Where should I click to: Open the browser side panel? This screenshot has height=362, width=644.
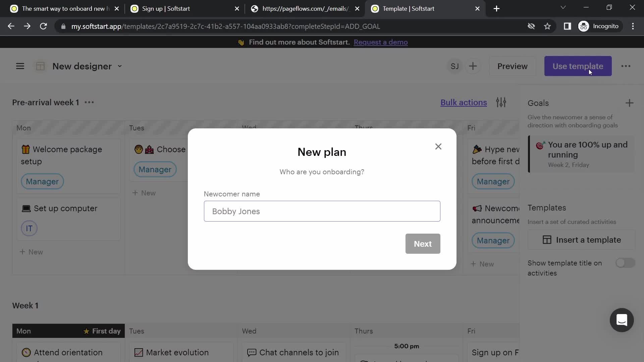(x=567, y=26)
